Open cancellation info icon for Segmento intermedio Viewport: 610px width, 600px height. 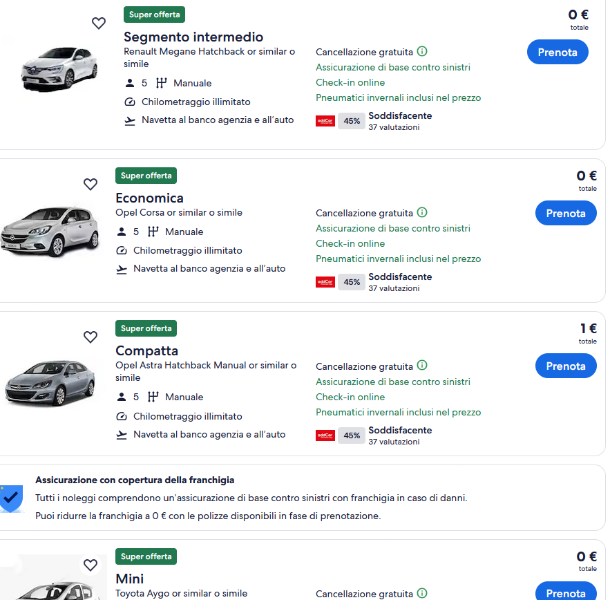422,51
